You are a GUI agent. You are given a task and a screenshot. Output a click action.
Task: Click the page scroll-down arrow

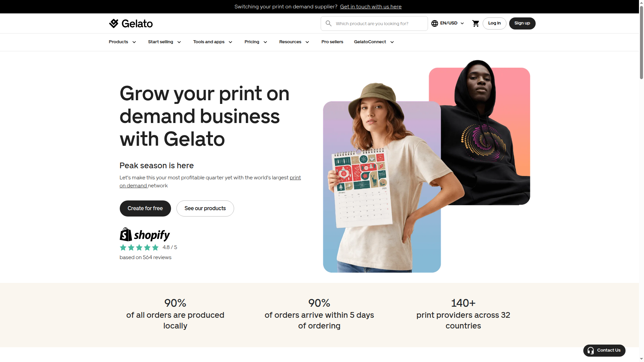[641, 359]
